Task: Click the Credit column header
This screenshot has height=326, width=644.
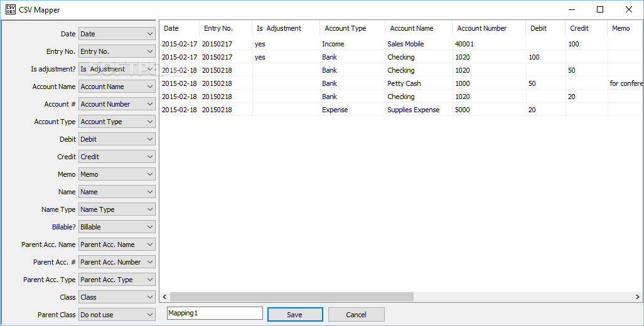Action: coord(586,28)
